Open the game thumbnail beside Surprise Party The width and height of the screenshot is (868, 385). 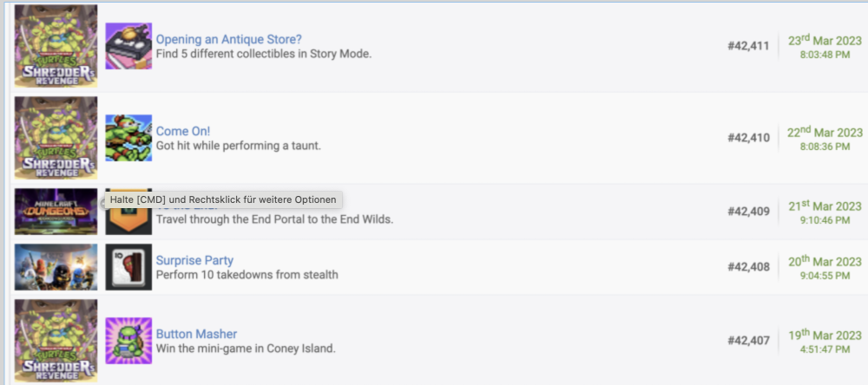(x=56, y=266)
